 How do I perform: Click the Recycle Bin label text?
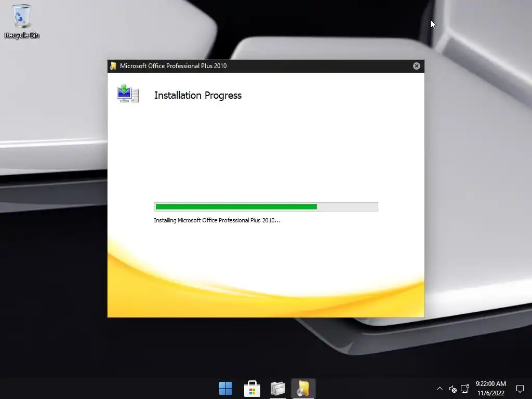(22, 35)
